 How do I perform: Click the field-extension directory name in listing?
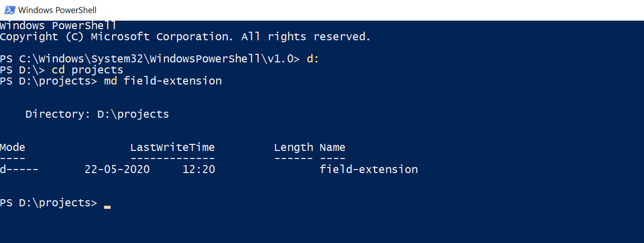point(369,169)
